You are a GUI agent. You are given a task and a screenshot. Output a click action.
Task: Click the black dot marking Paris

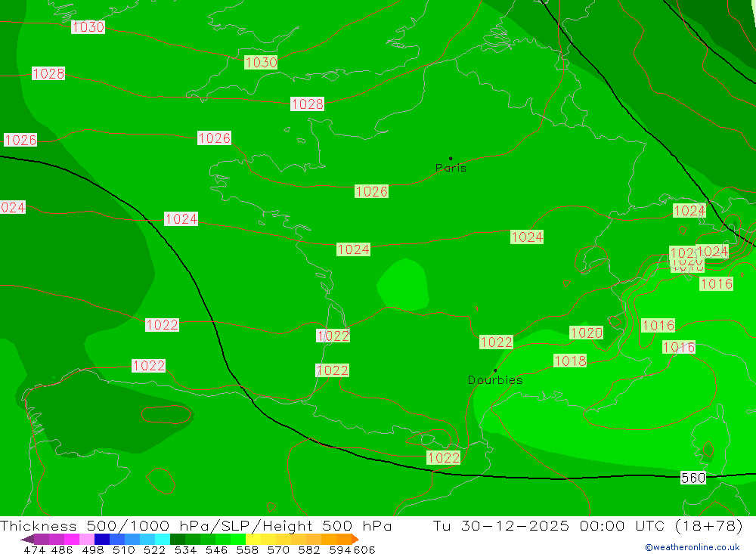(451, 158)
